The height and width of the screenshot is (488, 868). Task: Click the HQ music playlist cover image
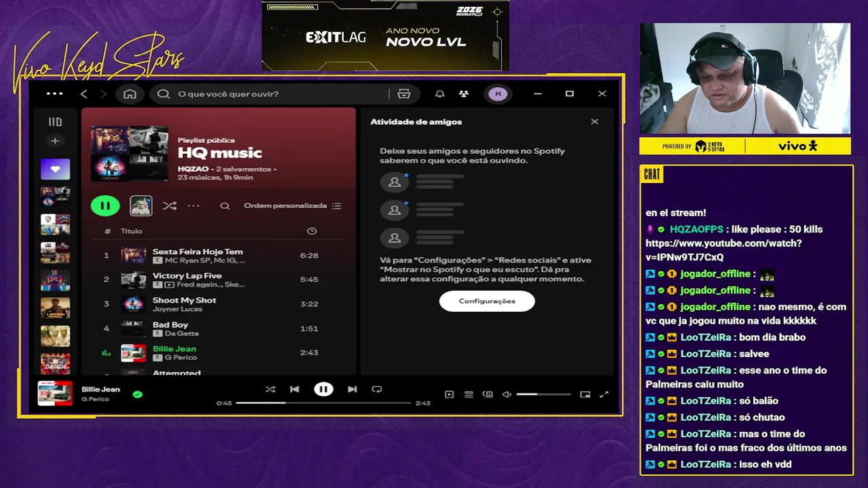tap(130, 153)
